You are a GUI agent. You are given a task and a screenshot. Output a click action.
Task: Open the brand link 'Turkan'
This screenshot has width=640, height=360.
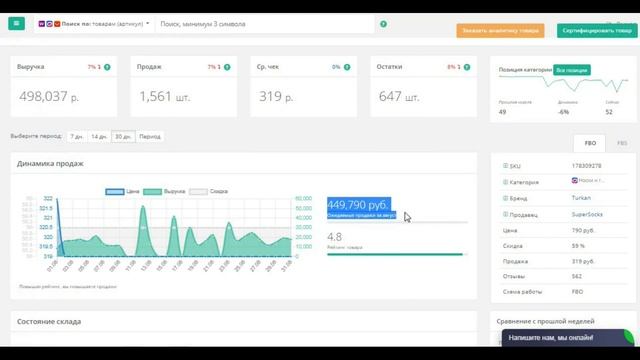pos(581,198)
